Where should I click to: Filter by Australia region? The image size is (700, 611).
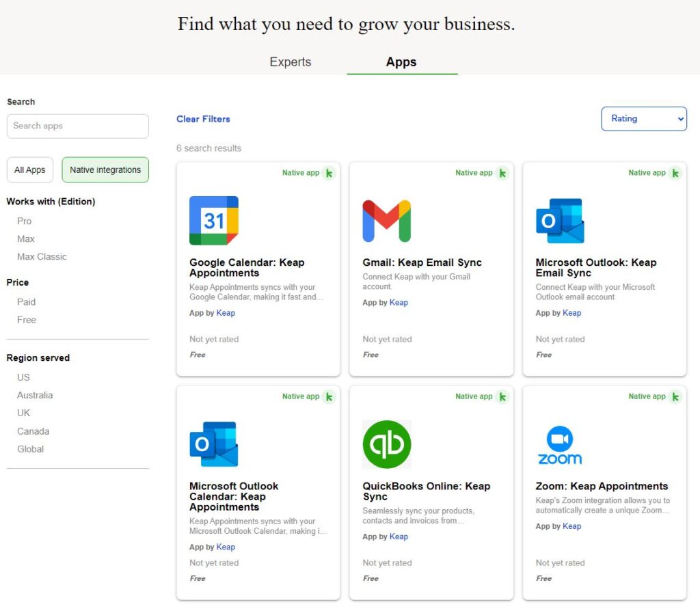35,396
